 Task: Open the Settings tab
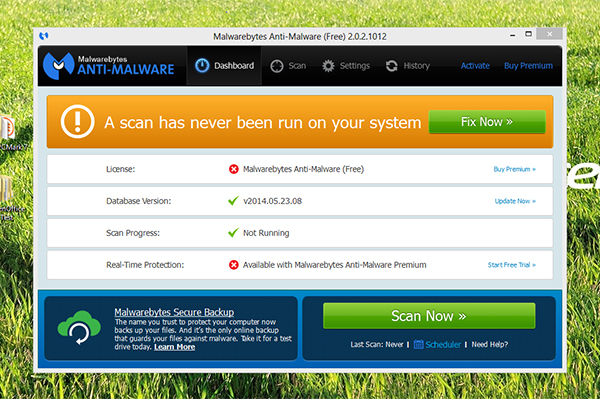tap(346, 66)
